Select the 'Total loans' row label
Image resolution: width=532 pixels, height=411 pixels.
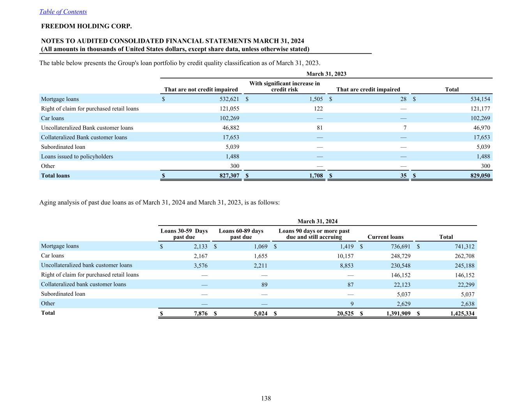coord(55,176)
